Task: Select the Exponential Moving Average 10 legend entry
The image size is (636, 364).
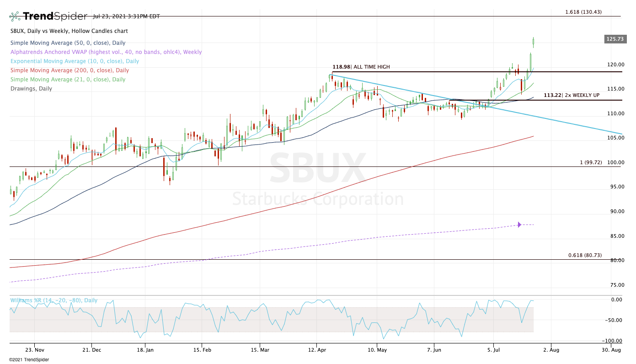Action: pos(75,61)
